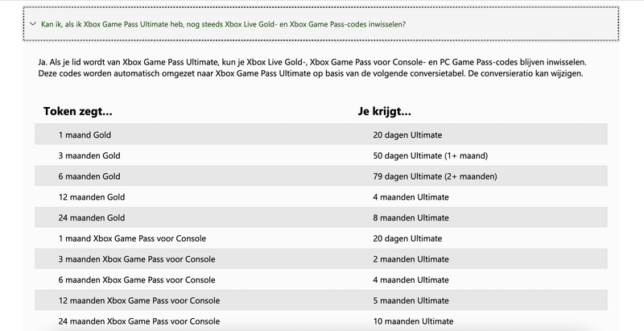Collapse the FAQ answer using the chevron
Image resolution: width=644 pixels, height=331 pixels.
click(x=32, y=24)
